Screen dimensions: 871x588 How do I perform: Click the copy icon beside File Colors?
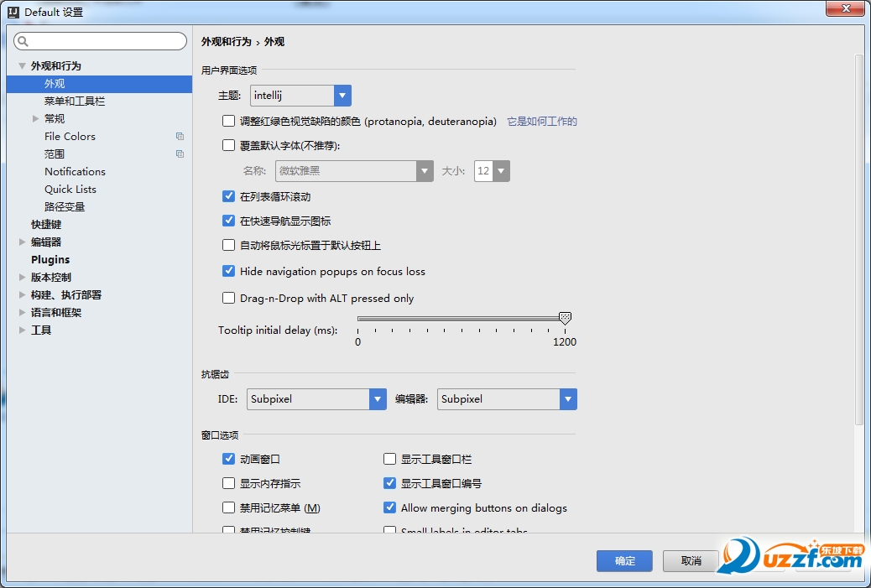tap(180, 136)
